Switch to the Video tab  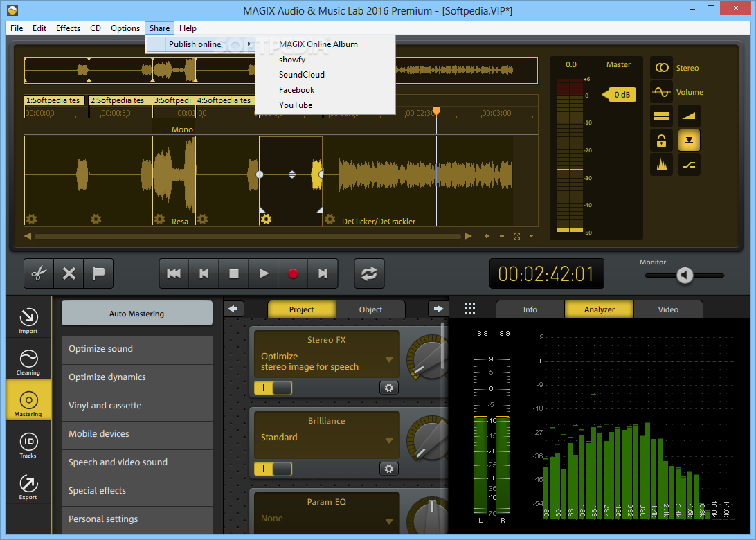coord(668,309)
